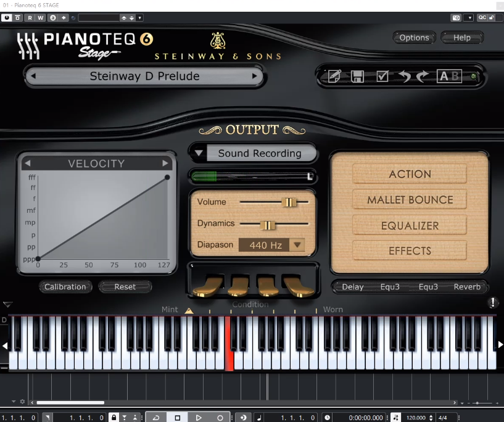Image resolution: width=504 pixels, height=422 pixels.
Task: Click the checkmark freeze parameters icon
Action: (382, 76)
